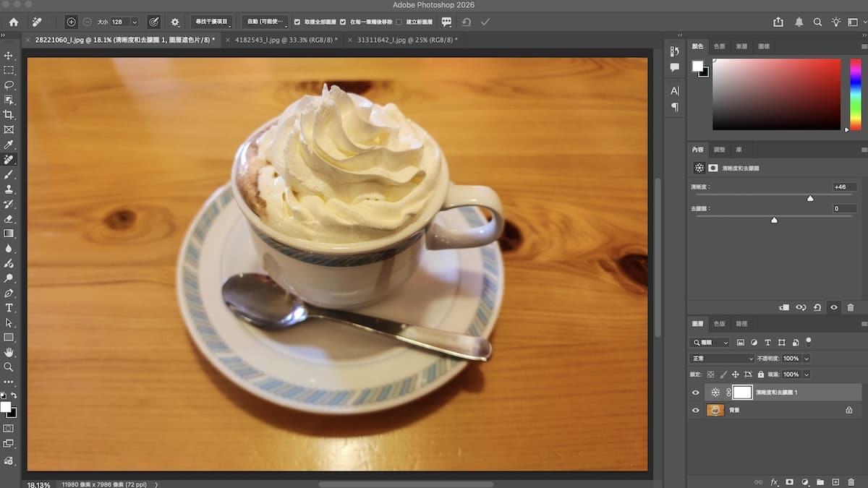
Task: Click the 去朦朧 value field
Action: click(844, 209)
